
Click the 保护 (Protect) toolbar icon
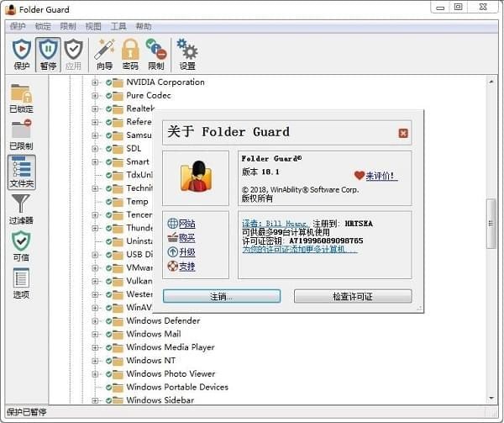click(x=22, y=50)
